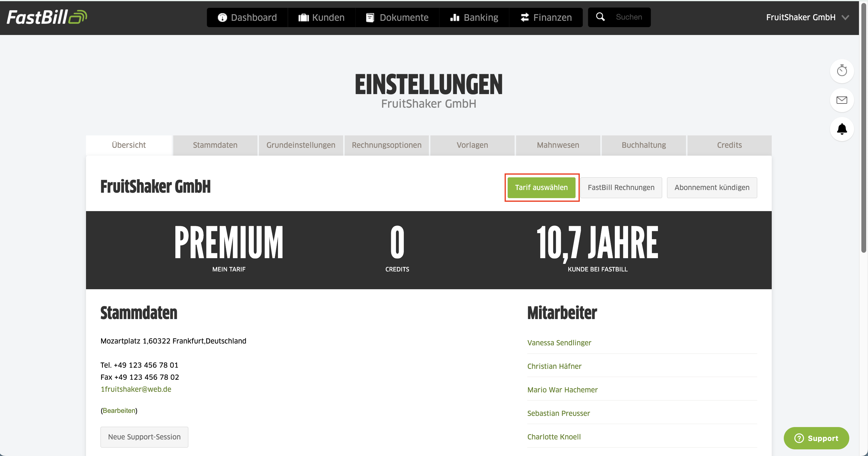
Task: Switch to the Vorlagen tab
Action: [x=472, y=145]
